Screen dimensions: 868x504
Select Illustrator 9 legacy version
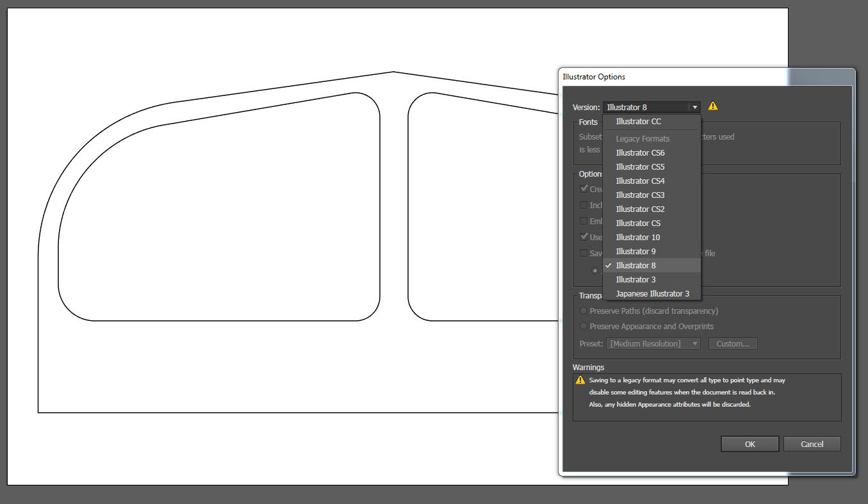652,252
